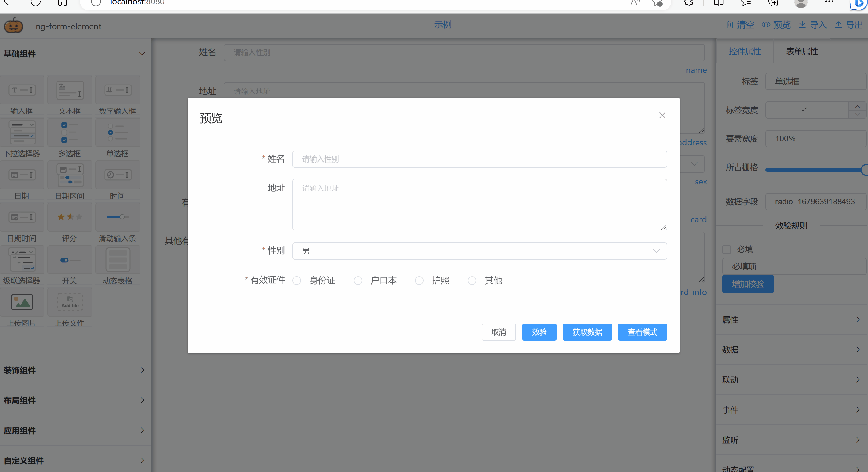Select the 输入框 input component icon

pyautogui.click(x=22, y=90)
